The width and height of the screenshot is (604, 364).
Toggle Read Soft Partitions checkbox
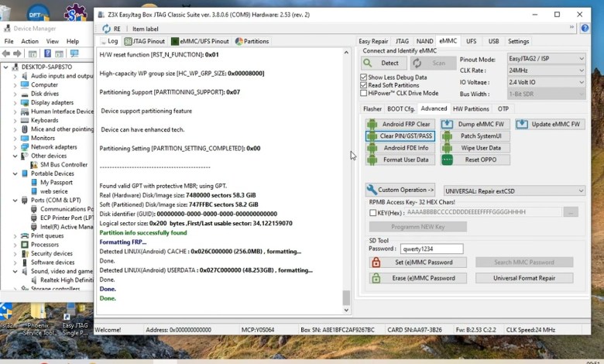pyautogui.click(x=363, y=85)
